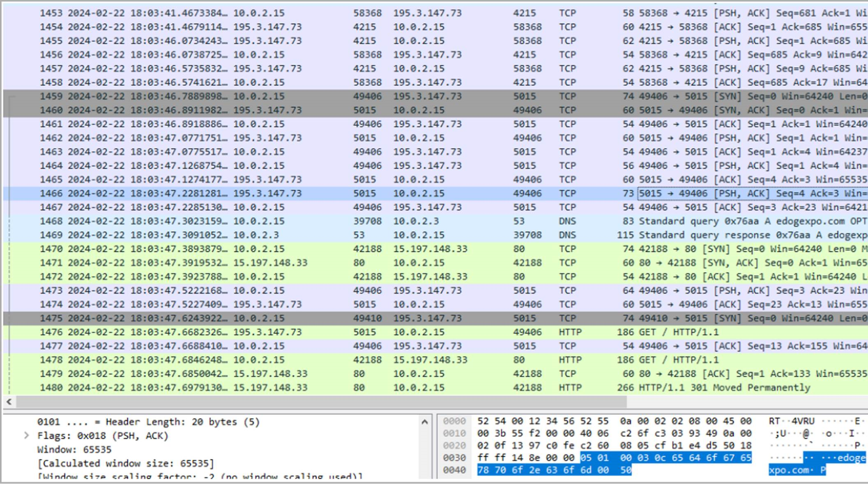The height and width of the screenshot is (484, 868).
Task: Click the Calculated window size: 65535 line
Action: click(x=126, y=463)
